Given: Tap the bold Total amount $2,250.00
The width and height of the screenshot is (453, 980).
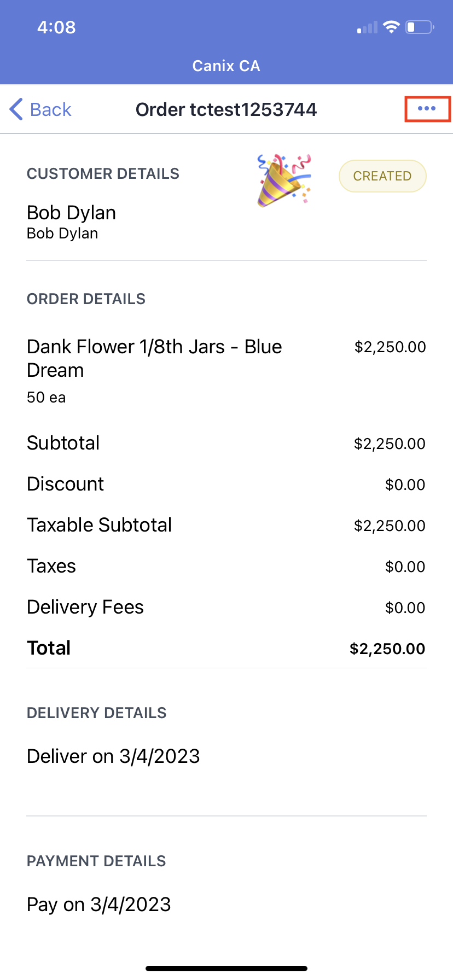Looking at the screenshot, I should pyautogui.click(x=387, y=649).
